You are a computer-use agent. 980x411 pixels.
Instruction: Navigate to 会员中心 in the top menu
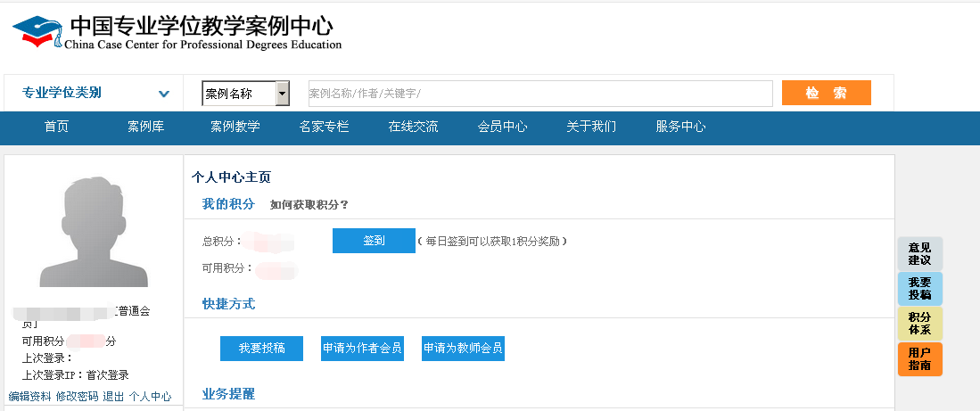click(x=502, y=127)
